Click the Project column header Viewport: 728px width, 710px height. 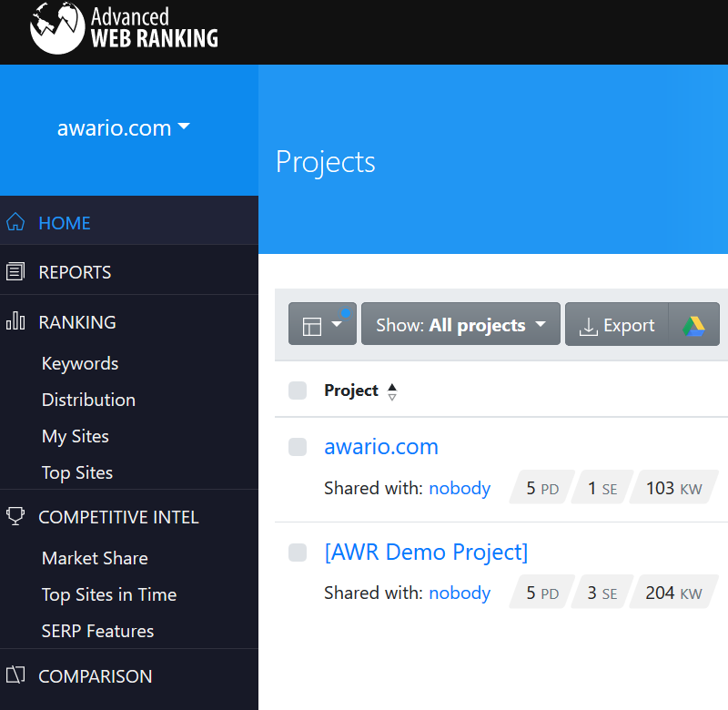pyautogui.click(x=351, y=390)
